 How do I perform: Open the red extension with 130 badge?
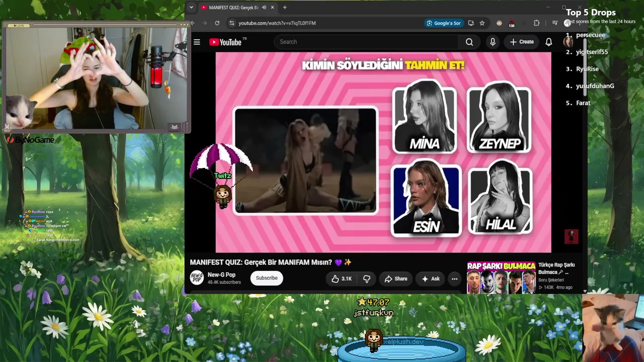pyautogui.click(x=512, y=23)
